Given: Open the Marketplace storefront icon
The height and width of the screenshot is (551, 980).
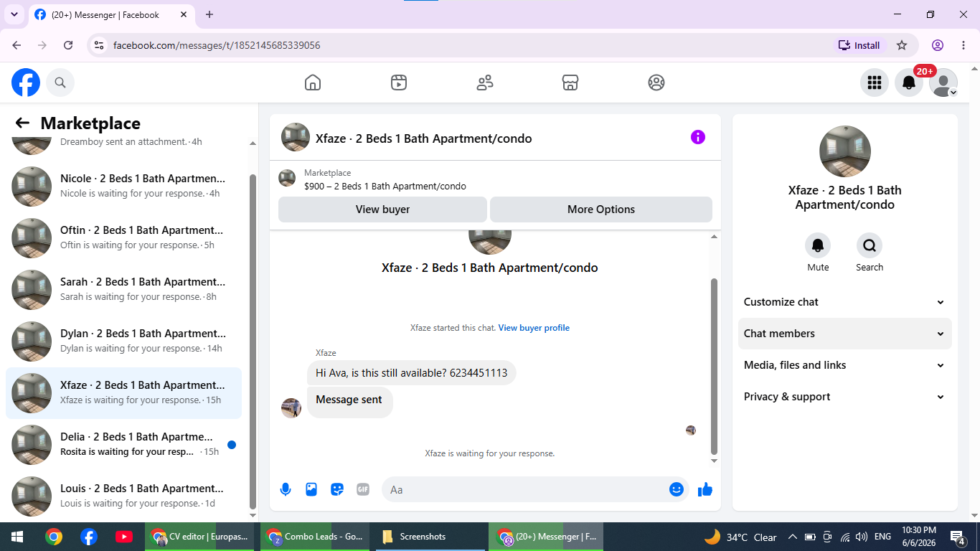Looking at the screenshot, I should point(570,83).
